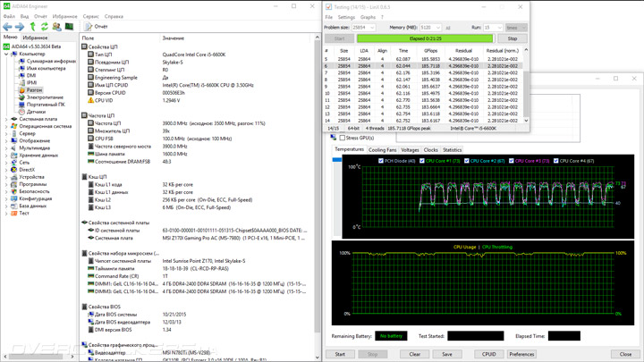
Task: Enable the Stress GPU(s) checkbox
Action: click(x=343, y=139)
